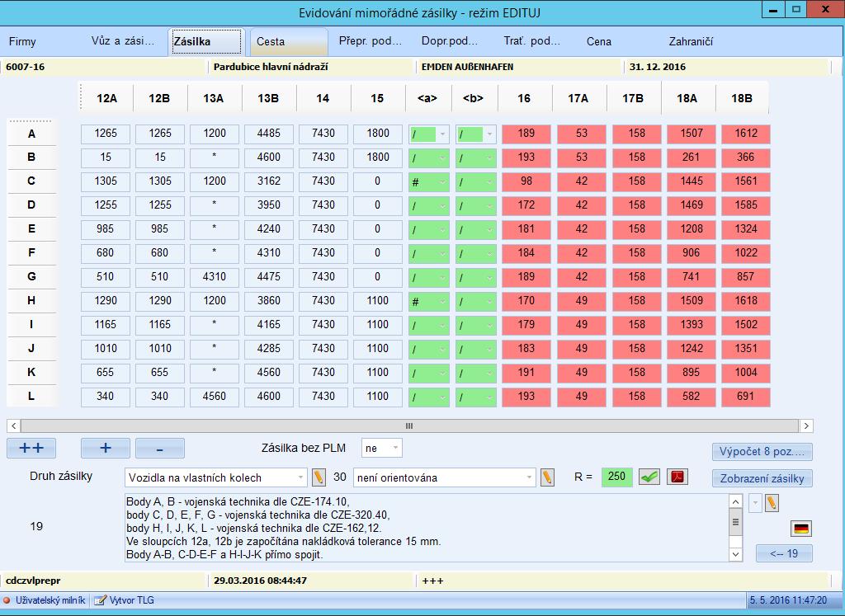Click the 15 column cell in row H

[378, 301]
